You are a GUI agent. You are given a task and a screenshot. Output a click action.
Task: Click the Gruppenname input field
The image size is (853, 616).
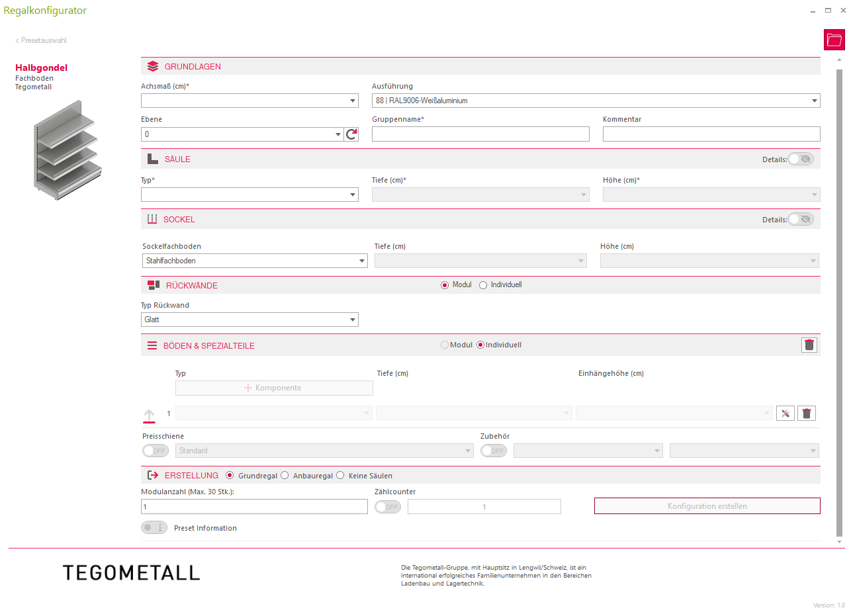click(480, 134)
